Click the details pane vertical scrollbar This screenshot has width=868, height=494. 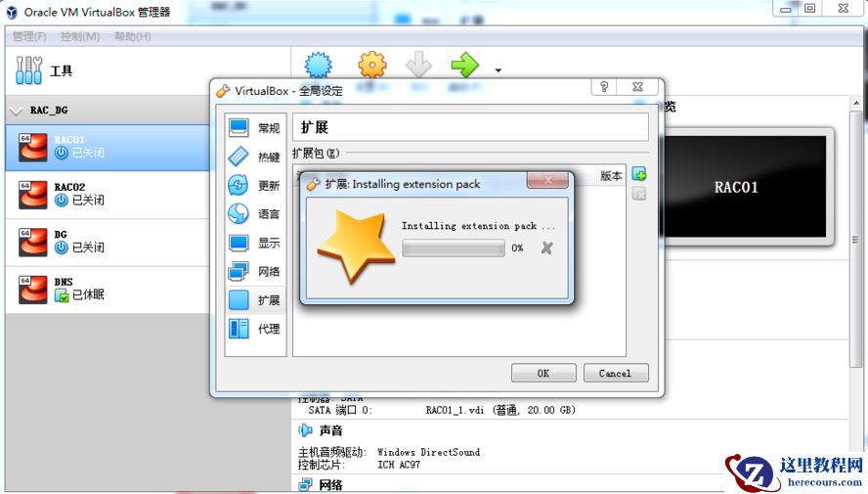[x=856, y=238]
